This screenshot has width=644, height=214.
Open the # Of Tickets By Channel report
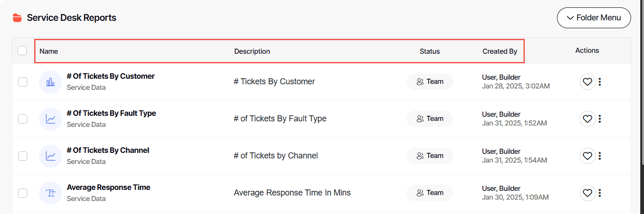click(108, 151)
